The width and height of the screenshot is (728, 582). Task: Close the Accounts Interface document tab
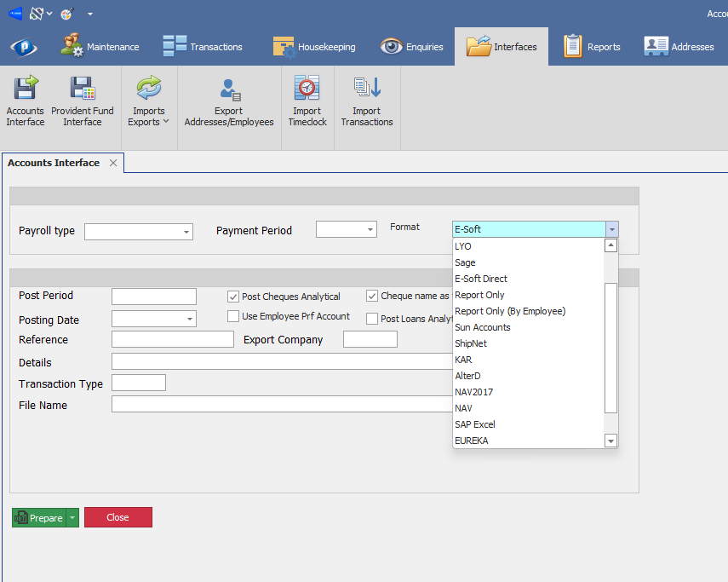pyautogui.click(x=113, y=163)
